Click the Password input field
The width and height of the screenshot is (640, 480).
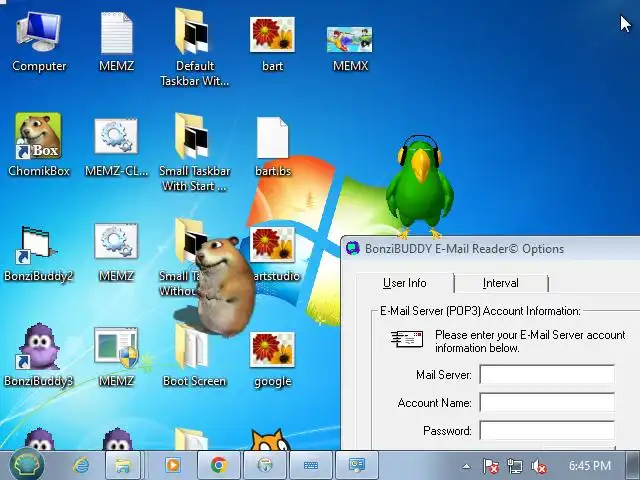click(547, 431)
